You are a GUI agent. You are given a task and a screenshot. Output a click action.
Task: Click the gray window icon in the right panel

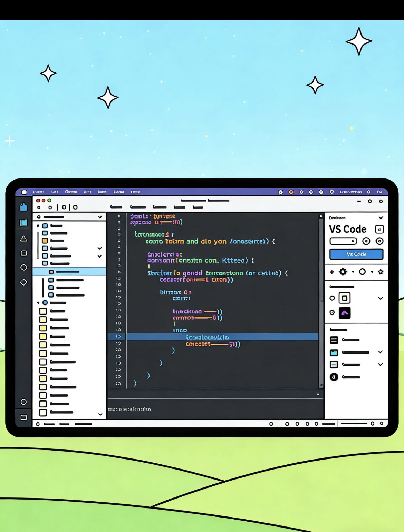click(334, 365)
